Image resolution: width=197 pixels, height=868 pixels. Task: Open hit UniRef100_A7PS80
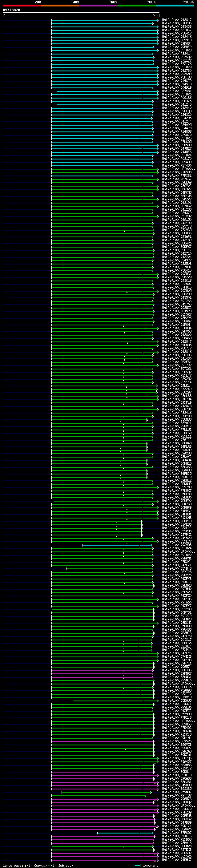(177, 172)
